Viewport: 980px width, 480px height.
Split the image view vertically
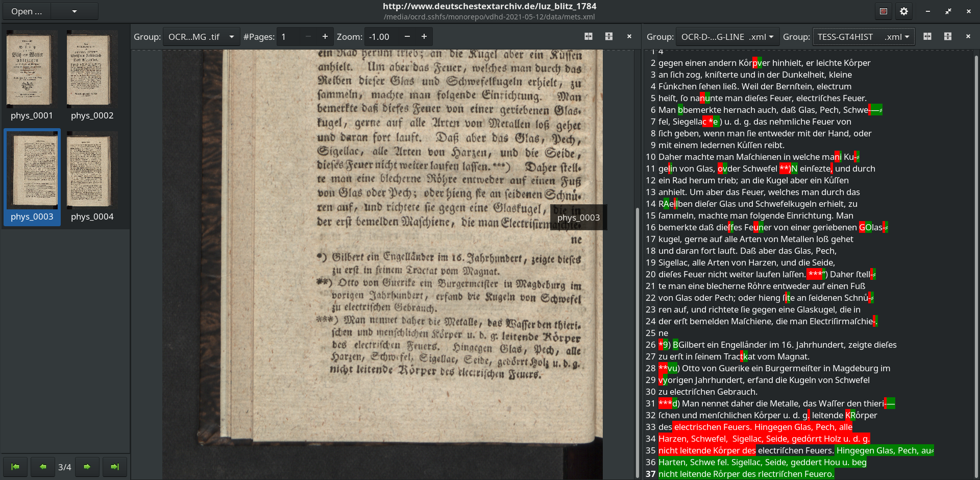tap(609, 37)
